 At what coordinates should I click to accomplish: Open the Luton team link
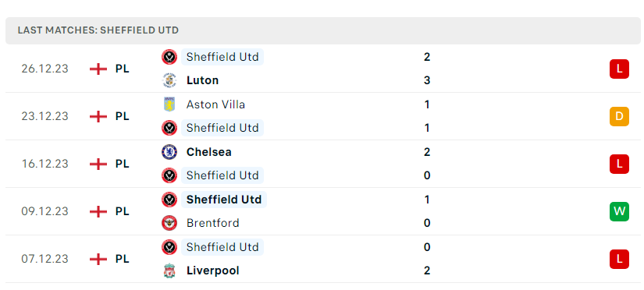click(x=202, y=80)
